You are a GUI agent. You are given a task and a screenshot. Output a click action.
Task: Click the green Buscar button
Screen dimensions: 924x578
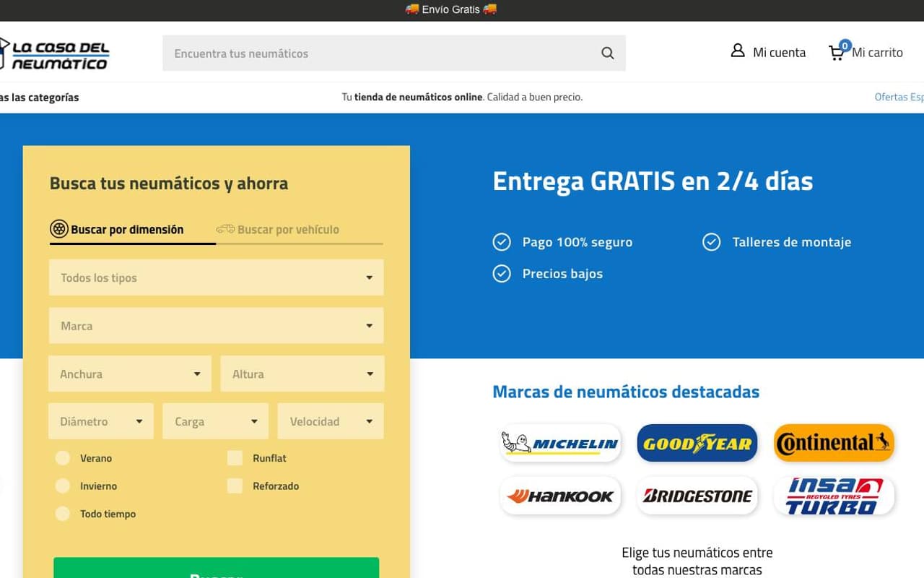217,568
